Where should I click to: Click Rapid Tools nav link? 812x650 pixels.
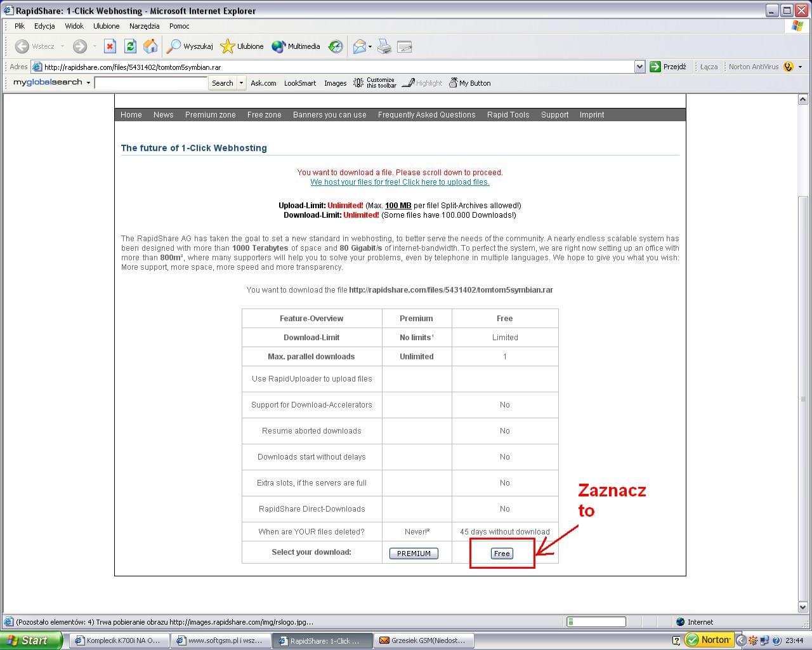(x=508, y=115)
